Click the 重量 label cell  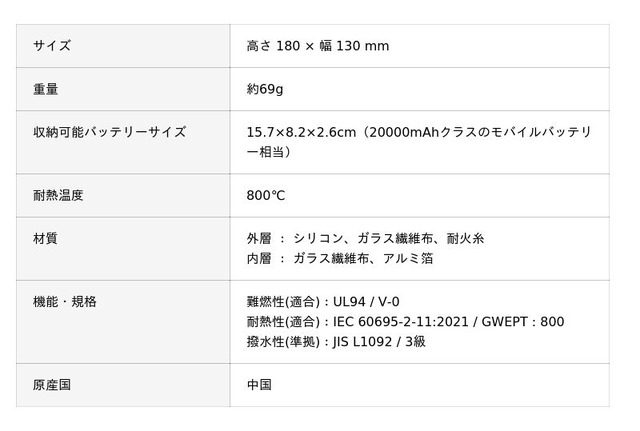(x=46, y=89)
